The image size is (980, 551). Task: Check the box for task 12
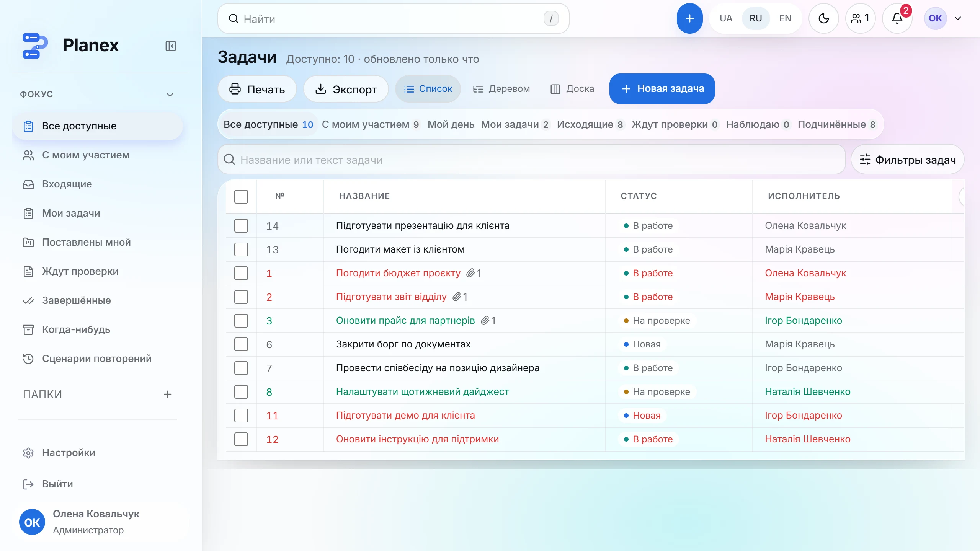pos(241,439)
